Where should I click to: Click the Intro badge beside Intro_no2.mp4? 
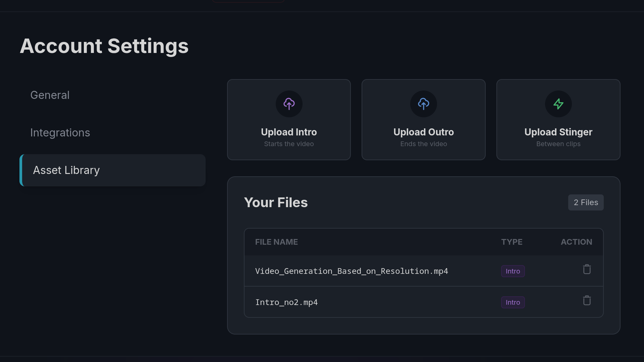click(512, 302)
